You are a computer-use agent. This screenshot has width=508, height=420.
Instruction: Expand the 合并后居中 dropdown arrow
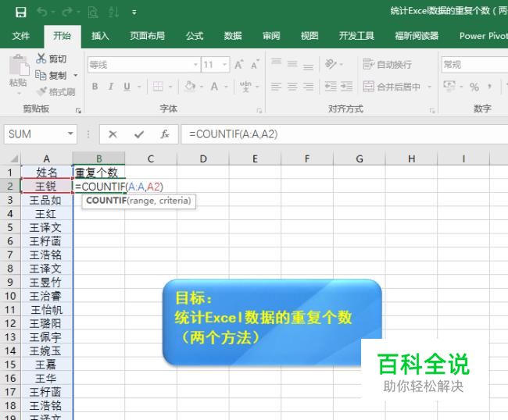[x=430, y=87]
